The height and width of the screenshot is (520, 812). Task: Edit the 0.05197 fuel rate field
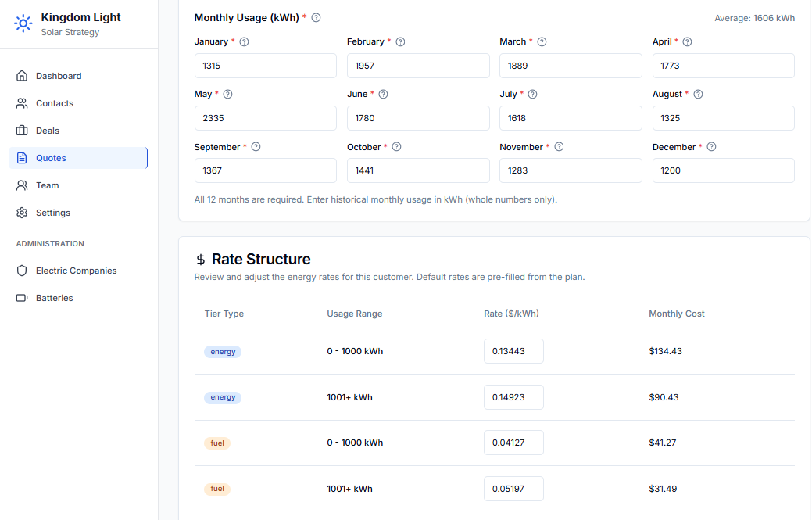(x=513, y=489)
